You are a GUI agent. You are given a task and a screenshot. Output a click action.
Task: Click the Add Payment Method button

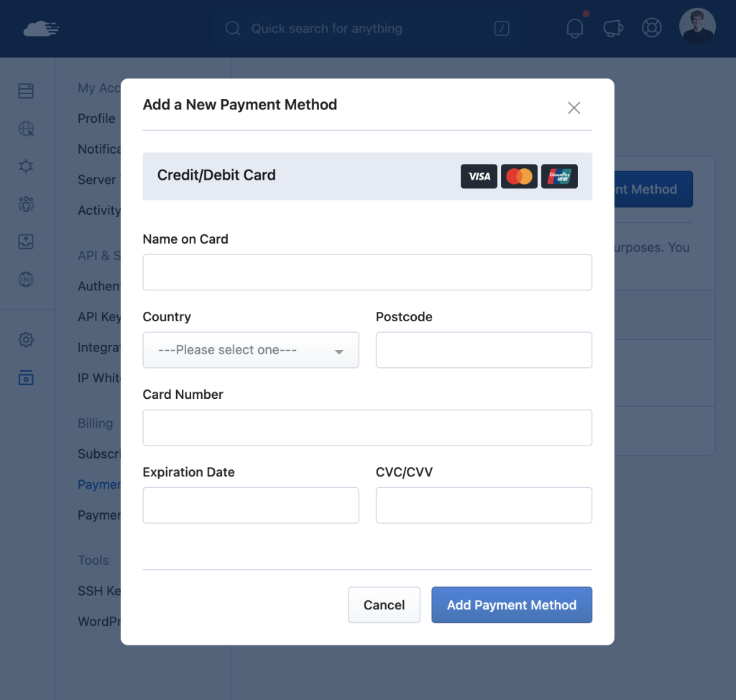pos(511,604)
